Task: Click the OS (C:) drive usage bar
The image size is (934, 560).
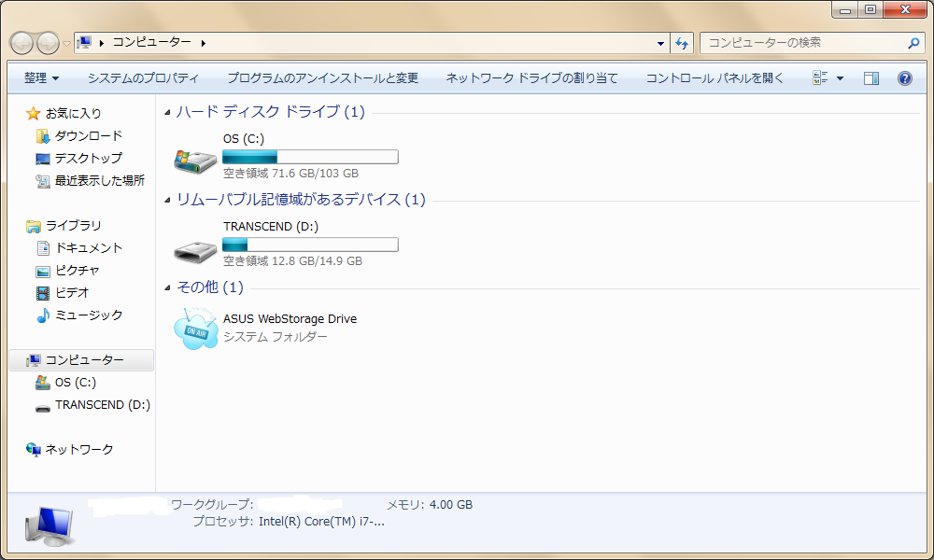Action: pyautogui.click(x=310, y=157)
